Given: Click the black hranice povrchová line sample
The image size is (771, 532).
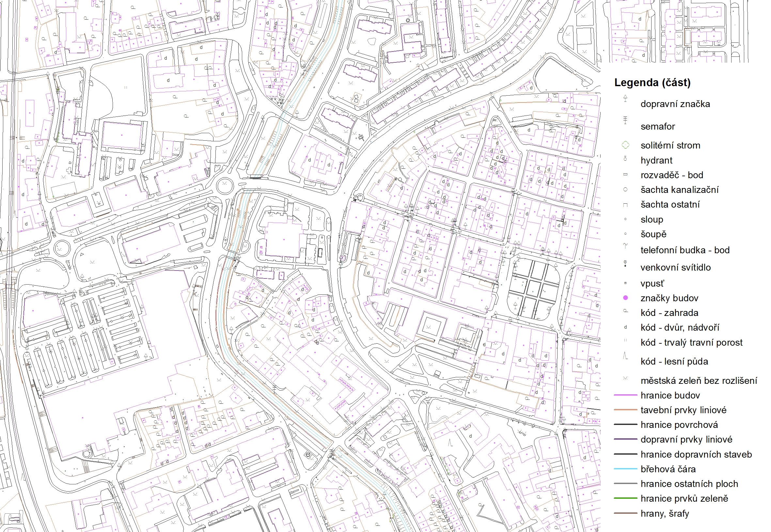Looking at the screenshot, I should (625, 424).
